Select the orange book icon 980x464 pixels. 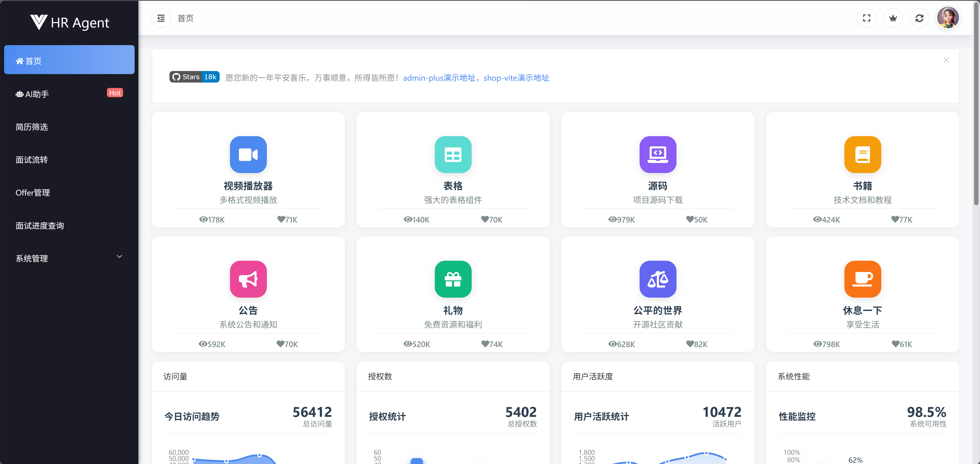pyautogui.click(x=862, y=154)
